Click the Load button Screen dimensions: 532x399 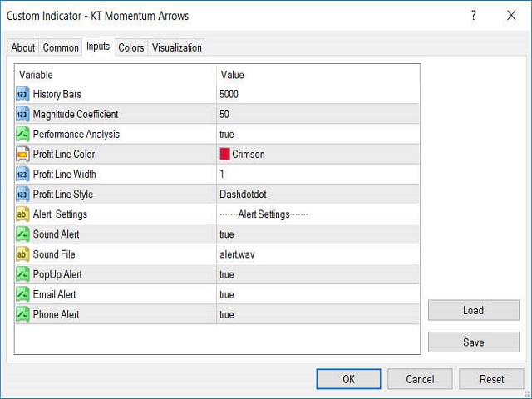(x=473, y=310)
